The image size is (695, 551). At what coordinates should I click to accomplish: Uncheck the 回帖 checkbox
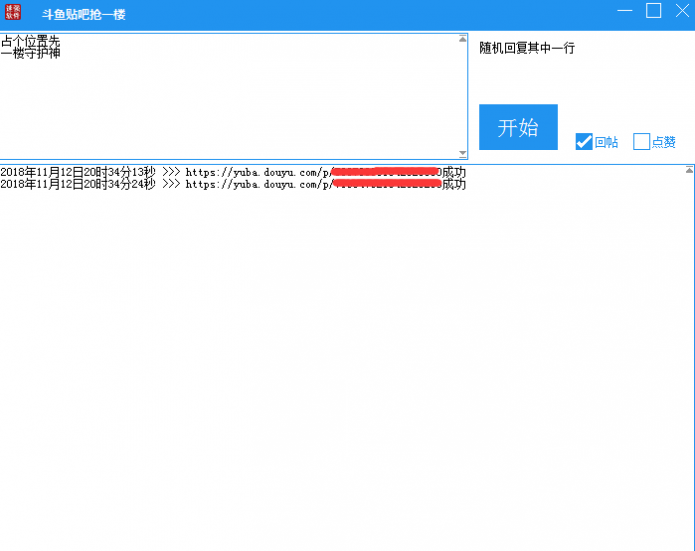click(x=584, y=142)
